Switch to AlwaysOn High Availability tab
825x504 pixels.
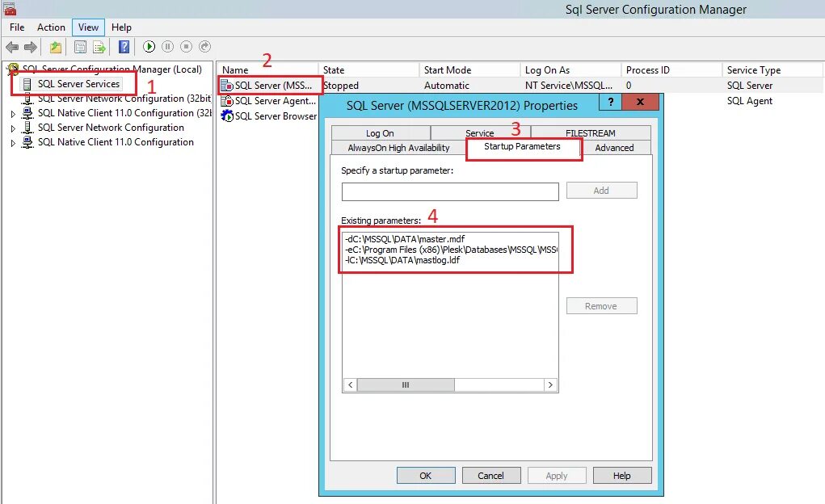tap(398, 148)
